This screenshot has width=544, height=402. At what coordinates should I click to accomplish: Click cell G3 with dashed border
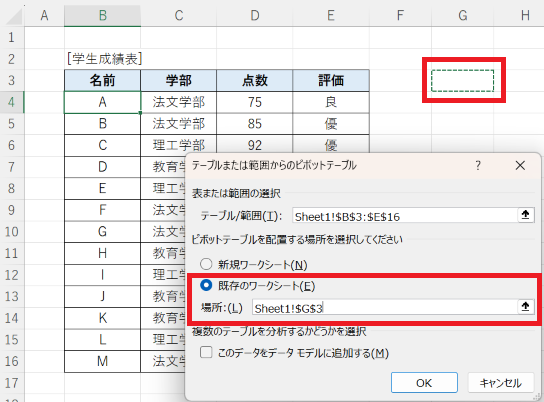pos(462,80)
